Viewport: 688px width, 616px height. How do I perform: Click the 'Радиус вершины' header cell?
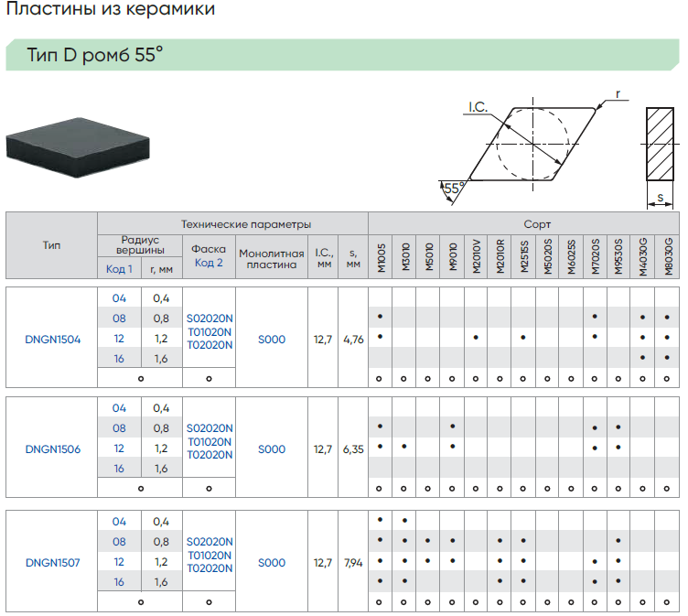[x=140, y=245]
